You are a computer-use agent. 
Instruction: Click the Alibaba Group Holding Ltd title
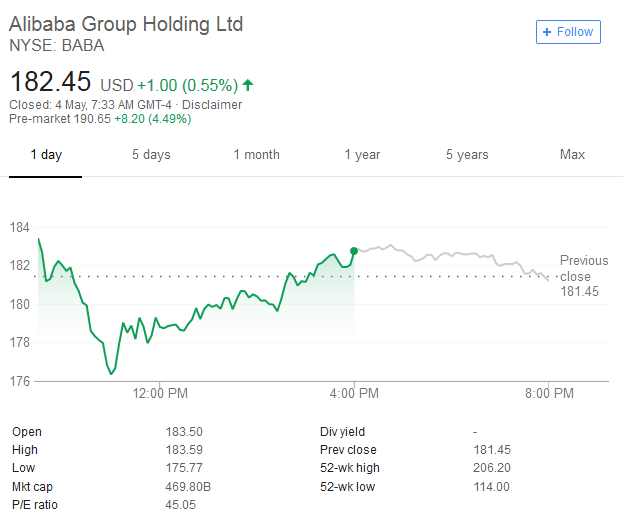[126, 24]
